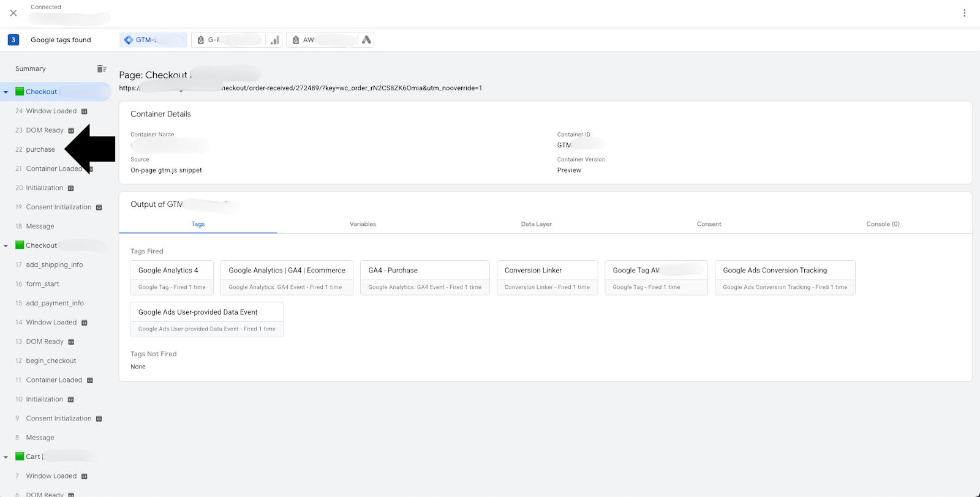Select event 10 Initialization
Viewport: 980px width, 497px height.
pyautogui.click(x=44, y=399)
